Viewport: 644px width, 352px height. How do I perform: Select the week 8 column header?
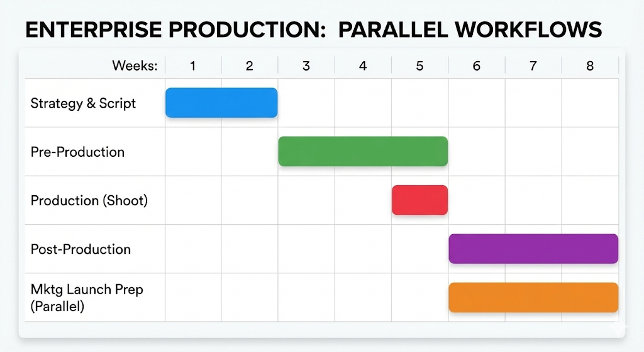point(590,65)
